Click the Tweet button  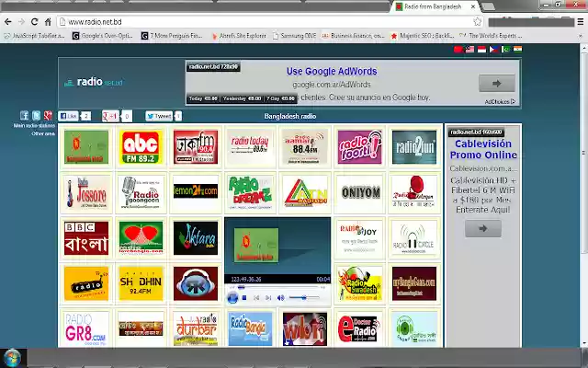point(159,116)
